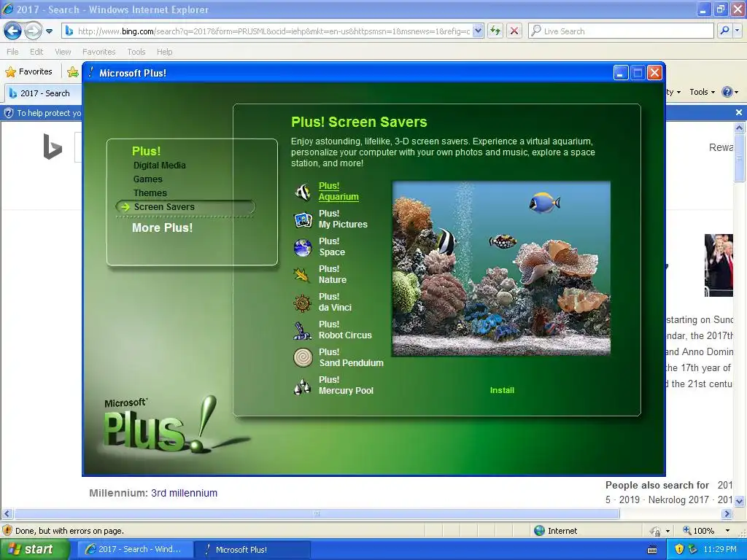The height and width of the screenshot is (560, 747).
Task: Click the Live Search input field
Action: [x=621, y=31]
